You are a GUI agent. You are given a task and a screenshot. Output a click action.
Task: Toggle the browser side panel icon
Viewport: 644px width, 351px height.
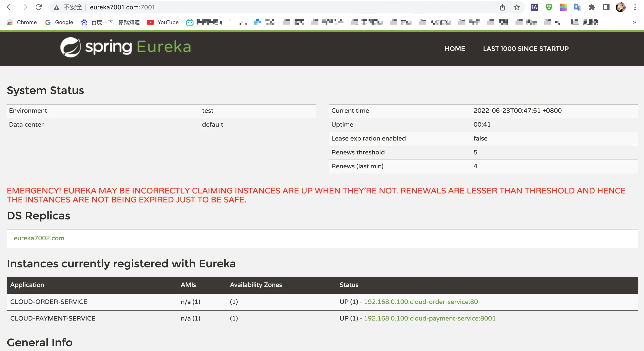[606, 7]
